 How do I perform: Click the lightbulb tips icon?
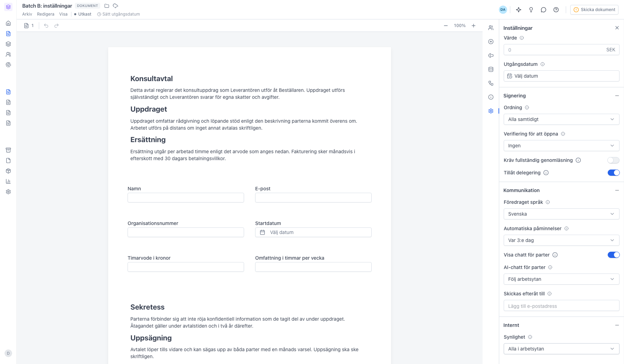pos(531,10)
